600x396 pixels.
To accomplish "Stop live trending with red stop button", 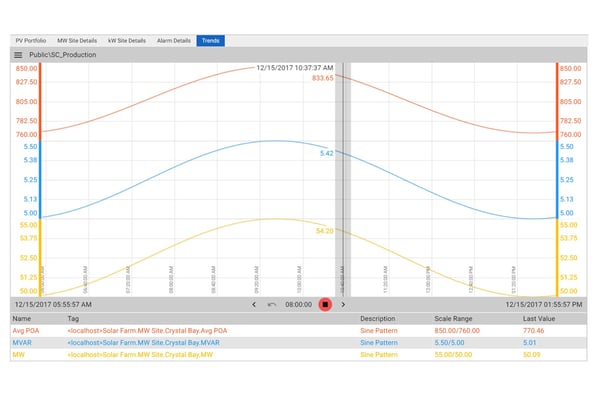I will pos(325,305).
